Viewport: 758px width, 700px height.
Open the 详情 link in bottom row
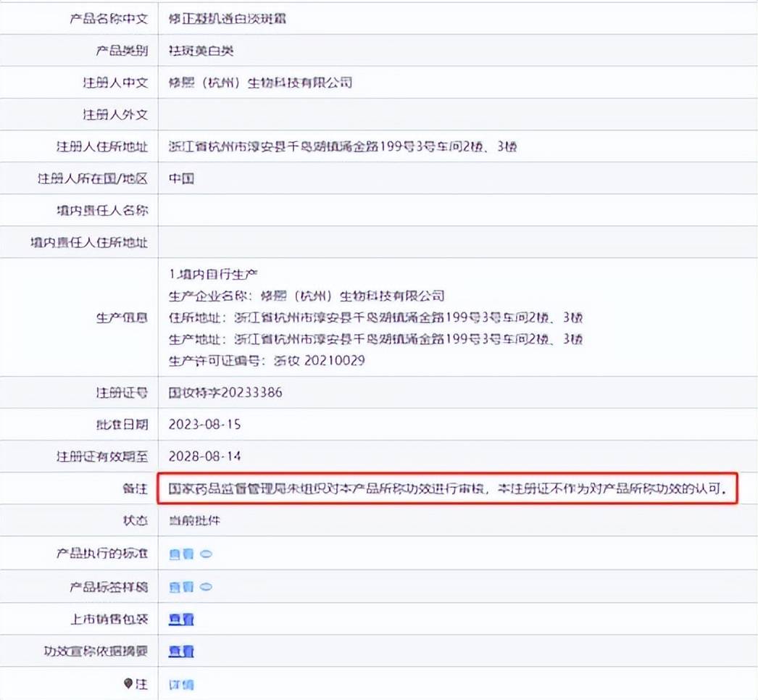click(181, 685)
